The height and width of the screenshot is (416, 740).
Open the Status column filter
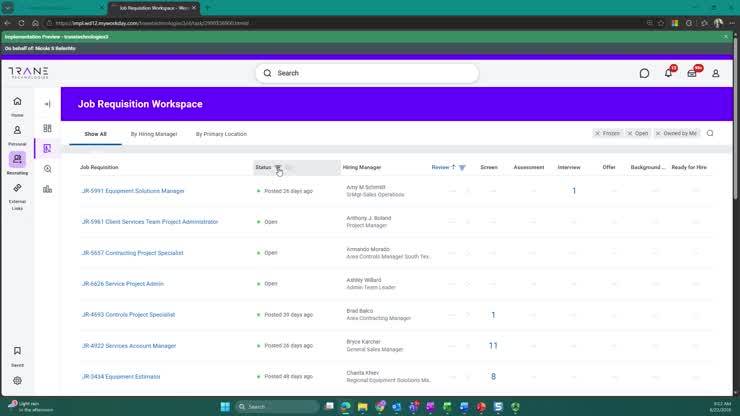click(278, 167)
